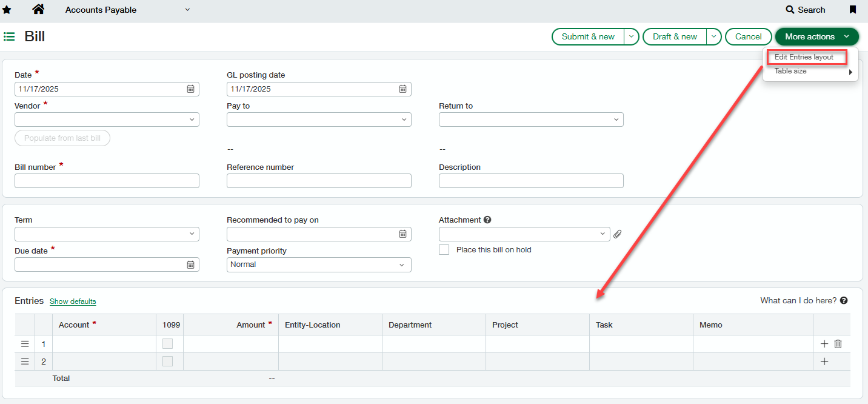Add an entry line after row 2
This screenshot has width=868, height=404.
tap(824, 362)
